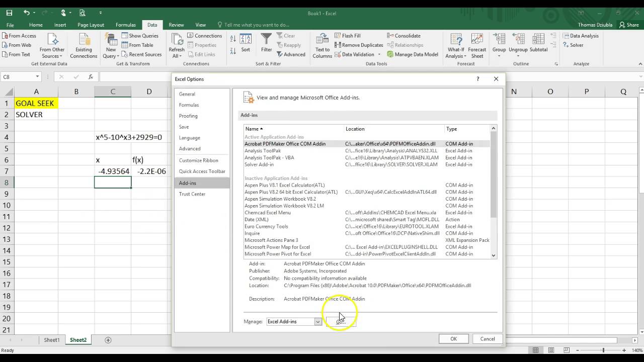Open Text to Columns wizard
The width and height of the screenshot is (644, 362).
pos(323,46)
